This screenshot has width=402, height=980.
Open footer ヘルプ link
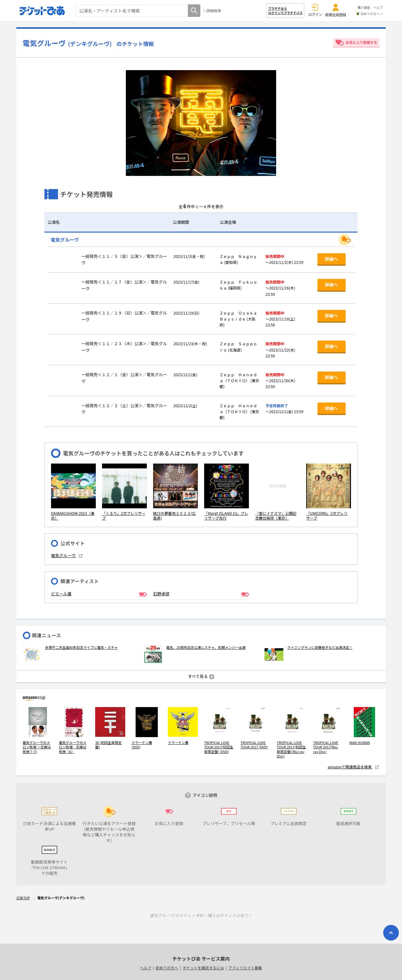click(145, 968)
